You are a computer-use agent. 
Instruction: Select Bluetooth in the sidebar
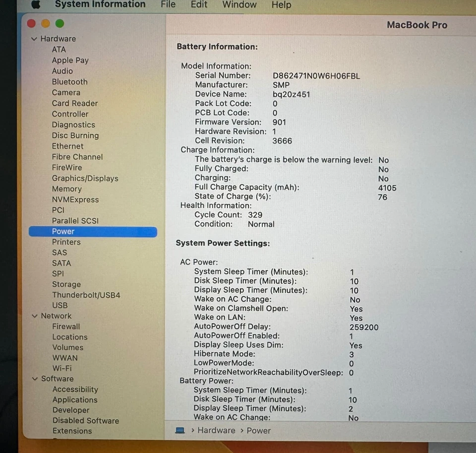pyautogui.click(x=69, y=81)
